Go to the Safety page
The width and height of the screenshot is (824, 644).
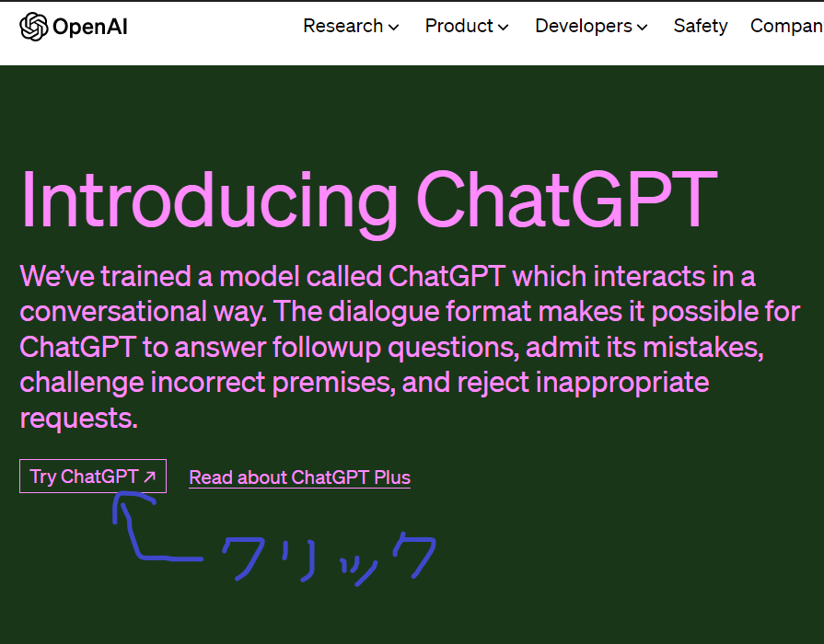[701, 26]
